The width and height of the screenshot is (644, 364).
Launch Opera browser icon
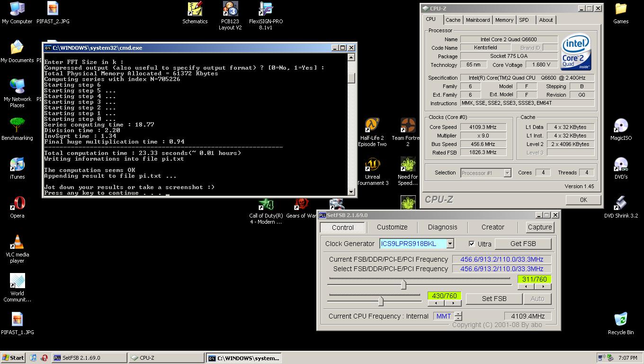(x=17, y=207)
